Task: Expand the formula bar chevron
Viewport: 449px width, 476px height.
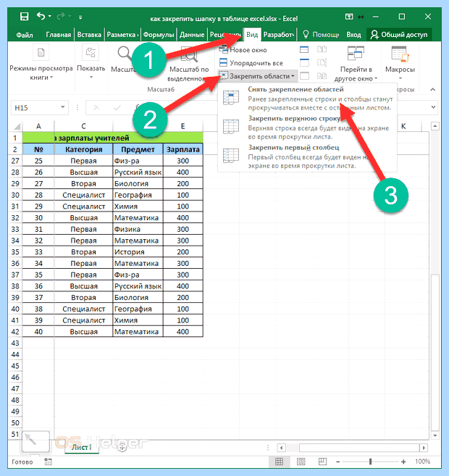Action: point(433,107)
